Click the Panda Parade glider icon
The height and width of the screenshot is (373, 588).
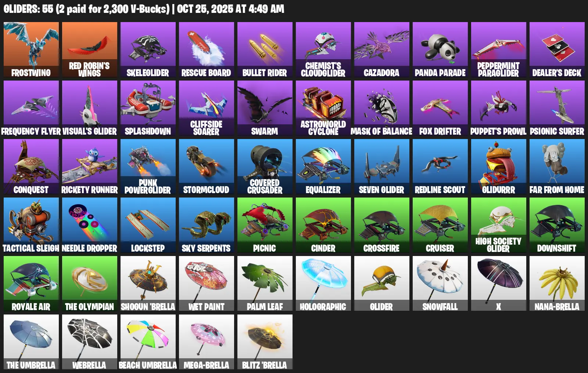440,50
